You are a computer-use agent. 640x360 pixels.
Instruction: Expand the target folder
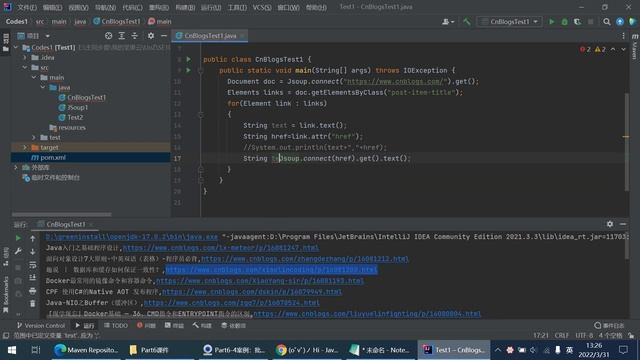point(25,147)
